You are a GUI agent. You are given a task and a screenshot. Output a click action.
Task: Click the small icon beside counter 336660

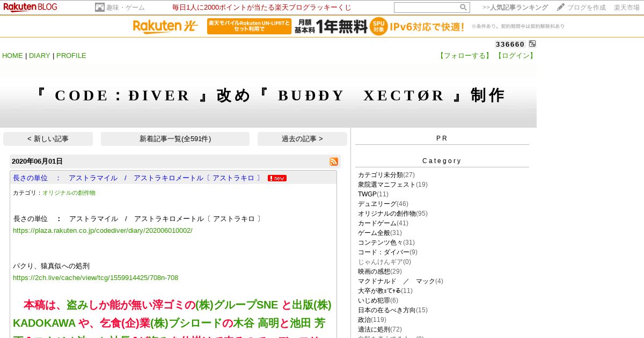click(x=532, y=43)
